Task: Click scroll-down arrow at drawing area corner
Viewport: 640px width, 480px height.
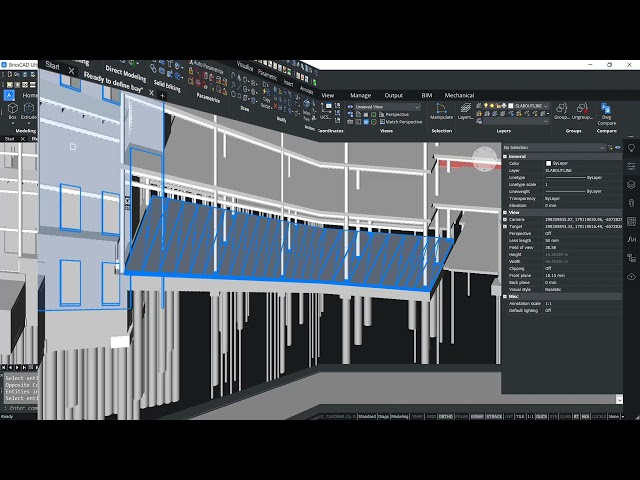Action: 619,400
